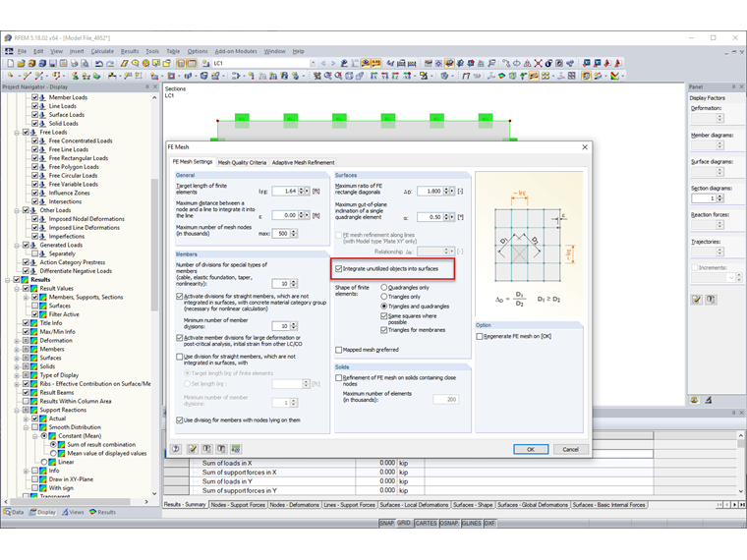Viewport: 747px width, 560px height.
Task: Toggle the SNAP status bar button
Action: click(386, 524)
